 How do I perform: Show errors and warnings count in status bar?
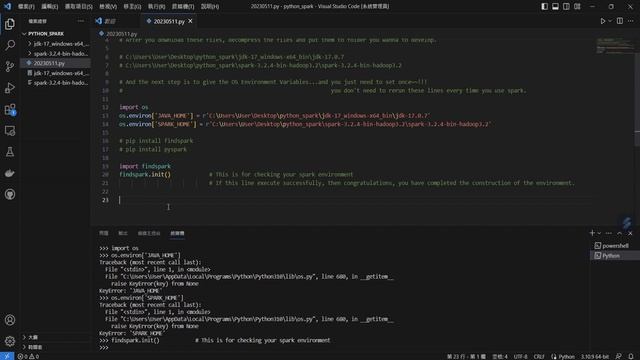point(28,356)
